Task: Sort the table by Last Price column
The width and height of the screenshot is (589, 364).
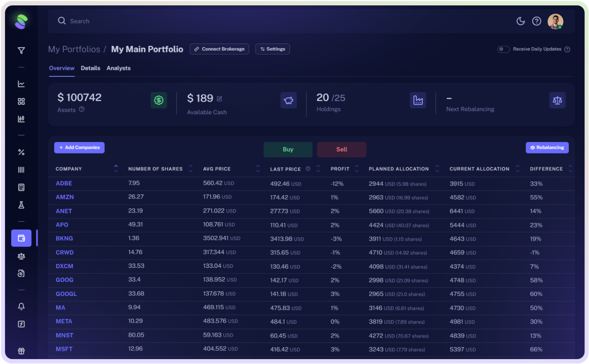Action: click(x=318, y=169)
